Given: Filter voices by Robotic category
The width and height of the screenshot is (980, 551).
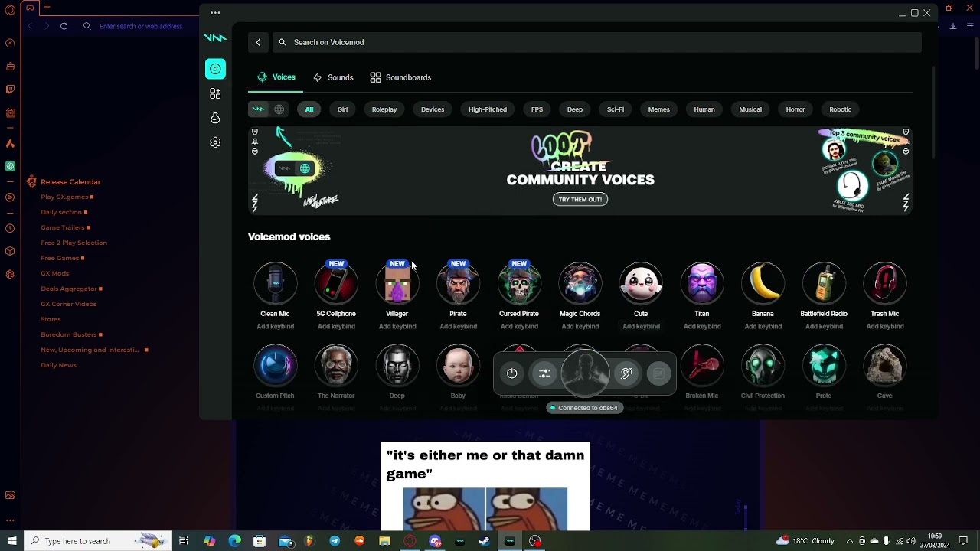Looking at the screenshot, I should pyautogui.click(x=840, y=109).
